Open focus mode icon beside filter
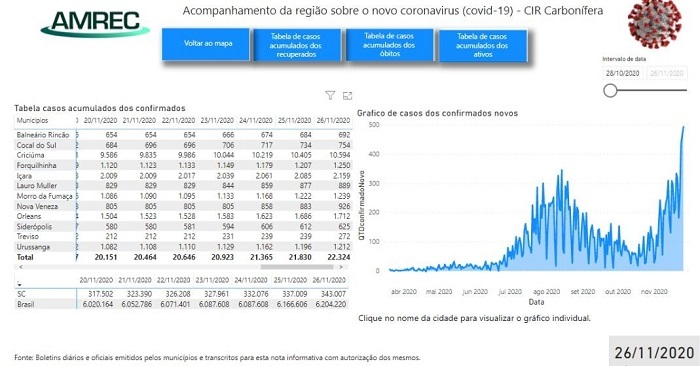Image resolution: width=700 pixels, height=366 pixels. click(x=347, y=96)
